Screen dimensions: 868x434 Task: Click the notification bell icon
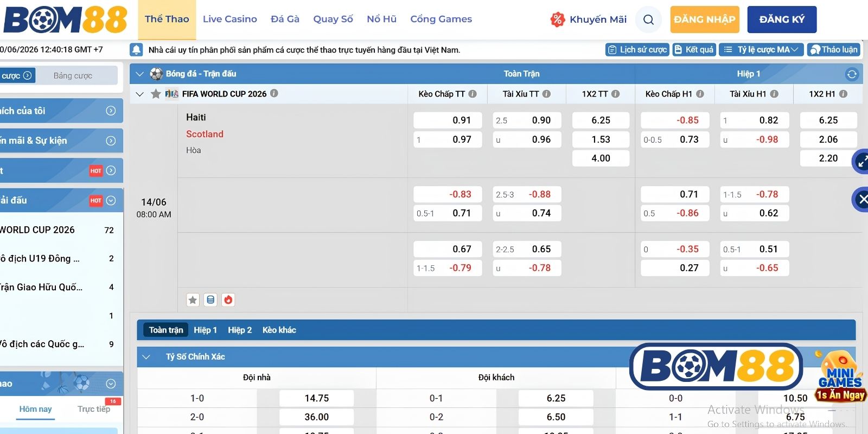coord(136,50)
